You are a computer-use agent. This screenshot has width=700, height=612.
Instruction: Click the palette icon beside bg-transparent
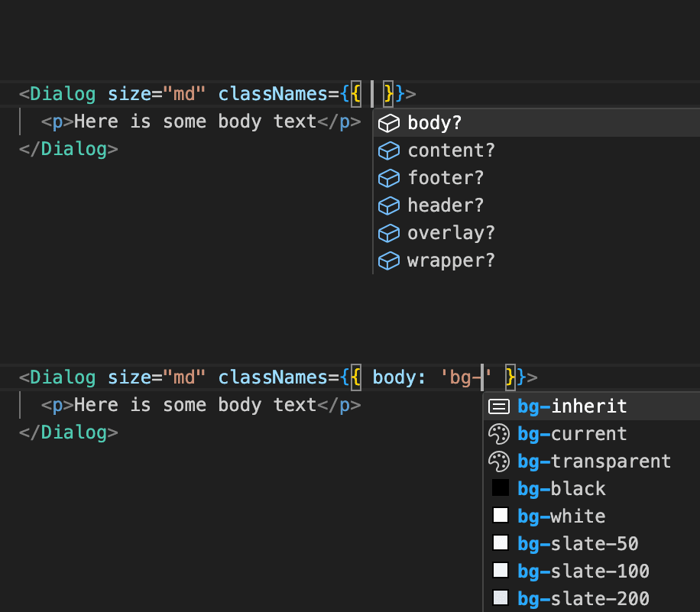499,461
